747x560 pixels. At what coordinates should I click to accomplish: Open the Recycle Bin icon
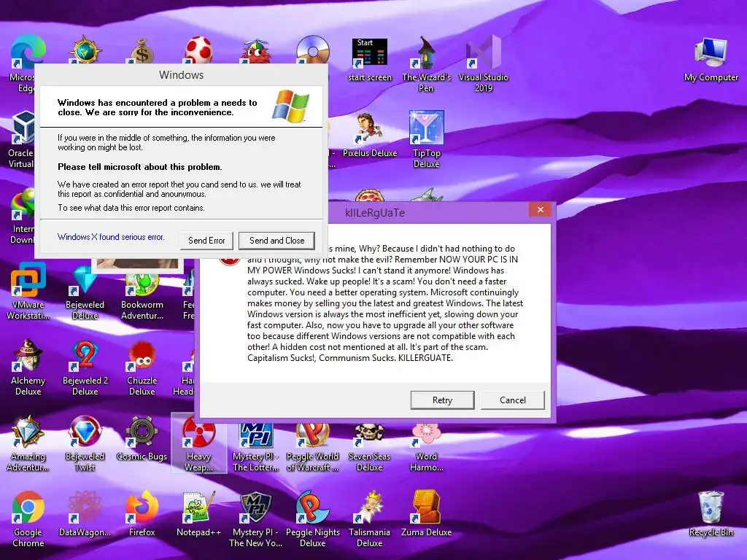pos(711,514)
